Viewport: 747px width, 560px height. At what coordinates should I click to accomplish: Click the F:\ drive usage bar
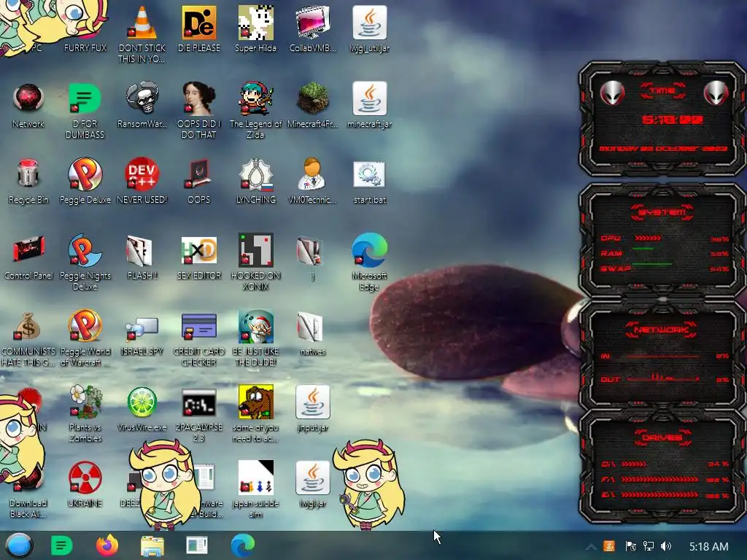659,480
